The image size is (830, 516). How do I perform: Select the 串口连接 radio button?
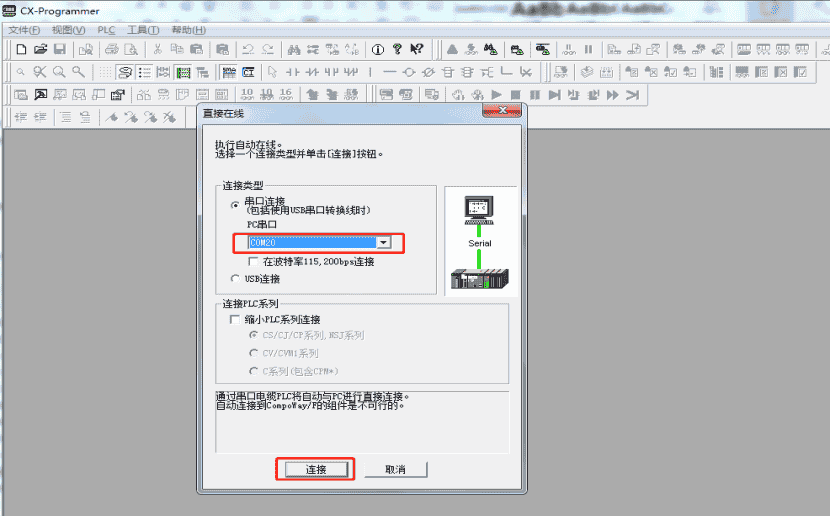[235, 205]
